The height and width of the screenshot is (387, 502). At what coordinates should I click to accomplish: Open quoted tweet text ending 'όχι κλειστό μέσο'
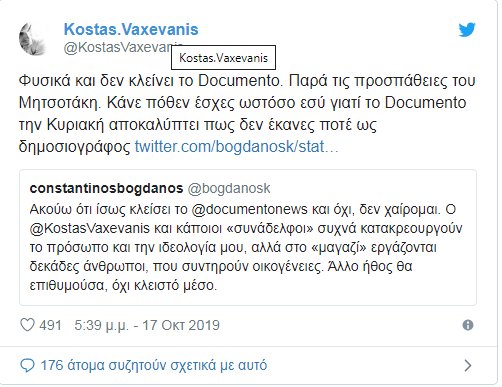246,247
